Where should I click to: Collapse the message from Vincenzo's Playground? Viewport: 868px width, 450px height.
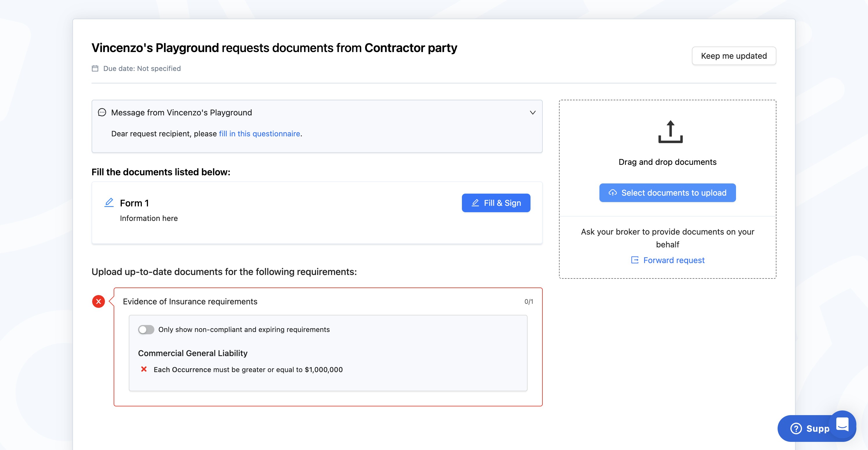[x=532, y=112]
